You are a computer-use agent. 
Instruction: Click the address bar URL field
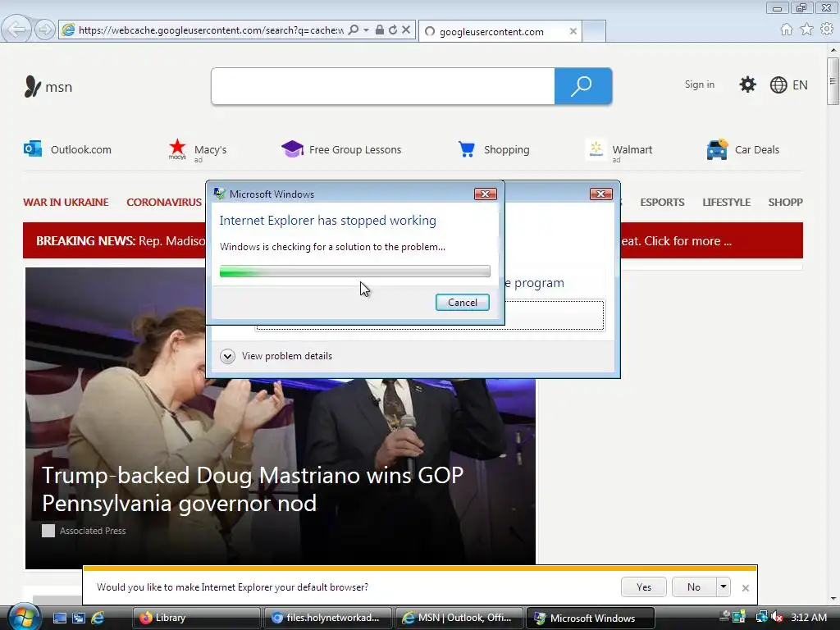(x=211, y=30)
